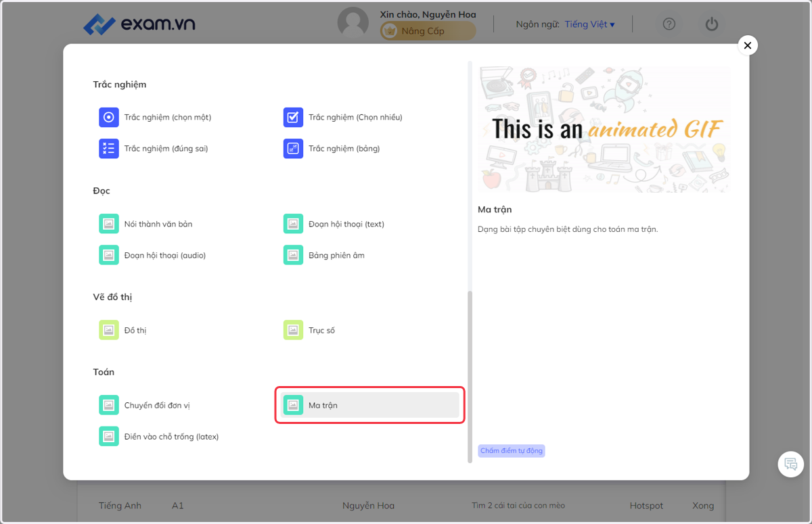Click A1 cell in background table
Viewport: 812px width, 524px height.
click(178, 505)
